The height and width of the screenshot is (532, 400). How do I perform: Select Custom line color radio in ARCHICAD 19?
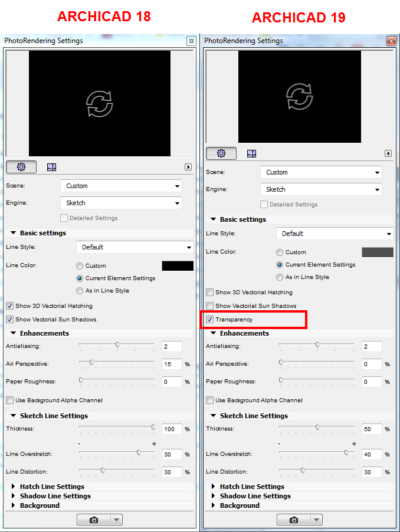280,252
